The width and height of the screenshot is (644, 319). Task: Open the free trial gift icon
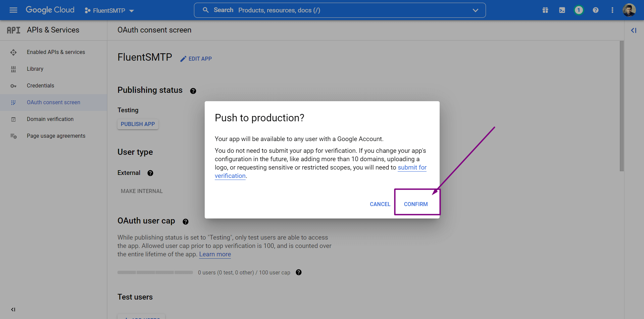pyautogui.click(x=545, y=10)
